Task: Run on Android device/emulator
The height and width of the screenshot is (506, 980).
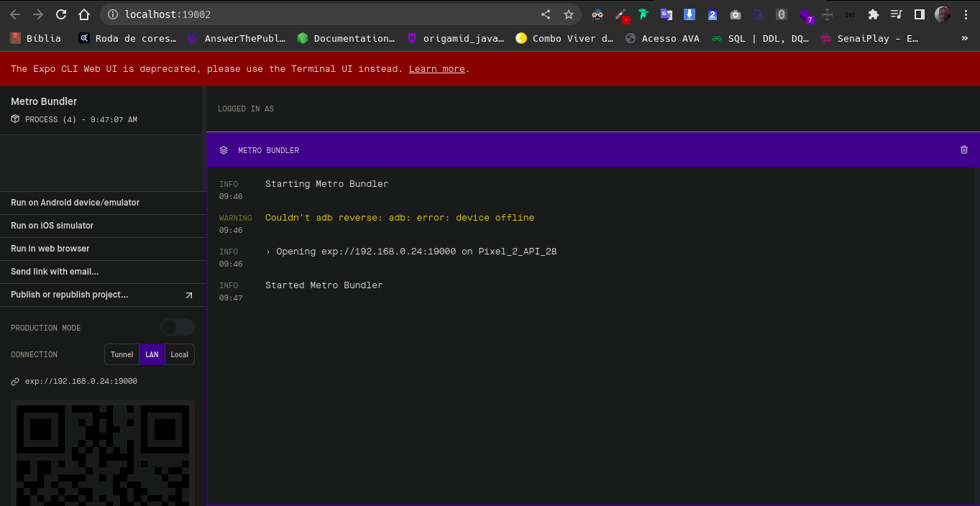Action: [x=103, y=203]
